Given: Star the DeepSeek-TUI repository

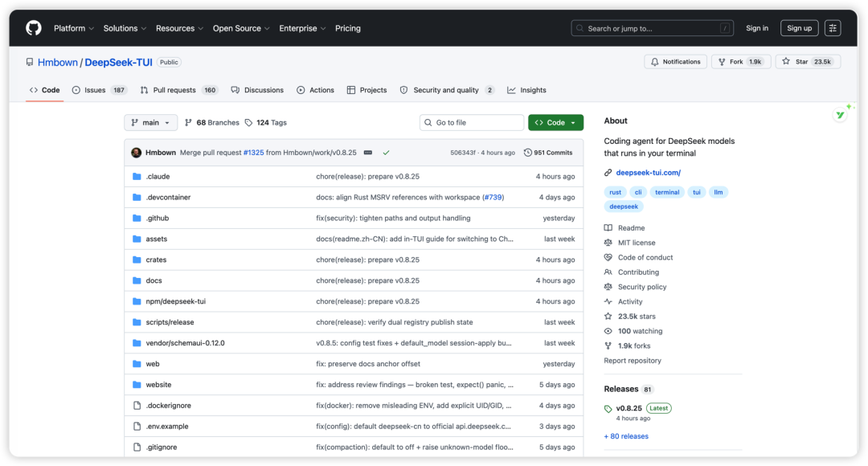Looking at the screenshot, I should pyautogui.click(x=808, y=62).
